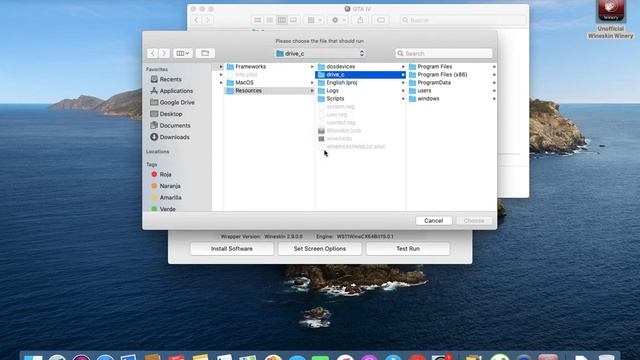The image size is (640, 360).
Task: Click Finder window share icon
Action: point(360,20)
